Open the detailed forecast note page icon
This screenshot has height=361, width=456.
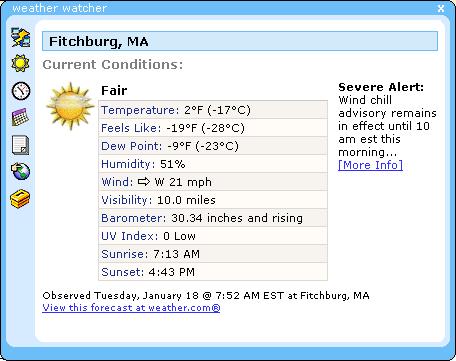coord(21,145)
